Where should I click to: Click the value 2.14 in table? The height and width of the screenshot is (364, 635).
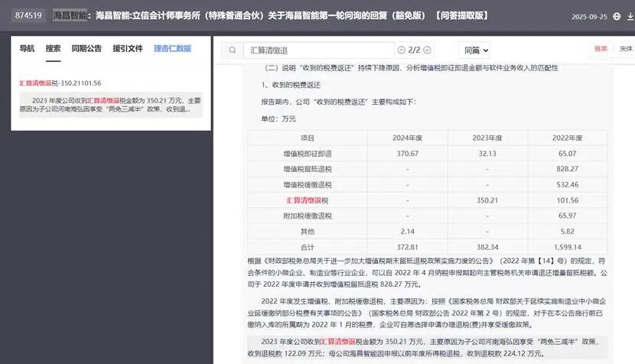pos(408,232)
